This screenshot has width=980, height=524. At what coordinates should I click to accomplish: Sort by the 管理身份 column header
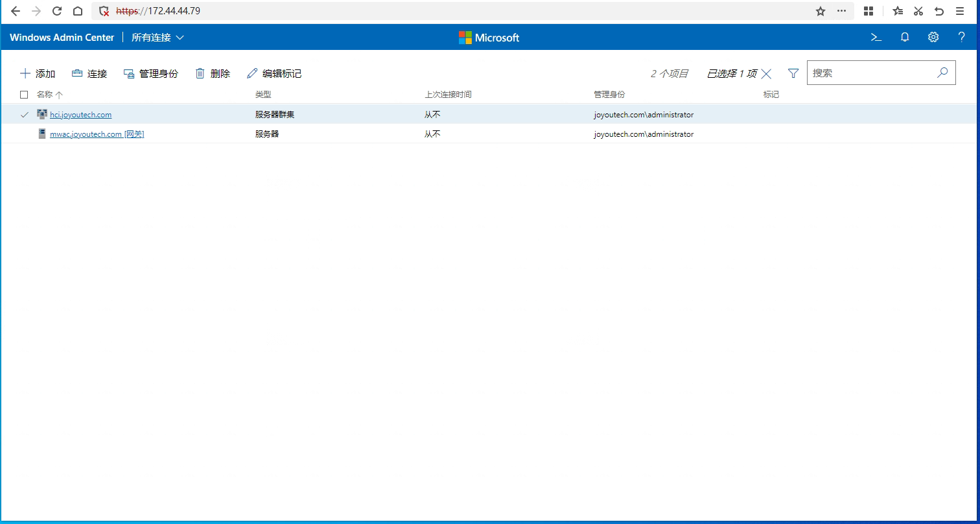coord(609,95)
